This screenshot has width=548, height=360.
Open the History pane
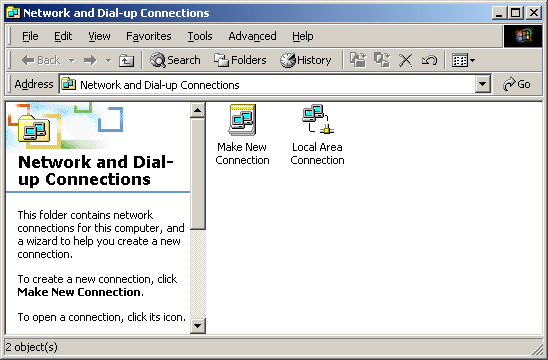(305, 60)
